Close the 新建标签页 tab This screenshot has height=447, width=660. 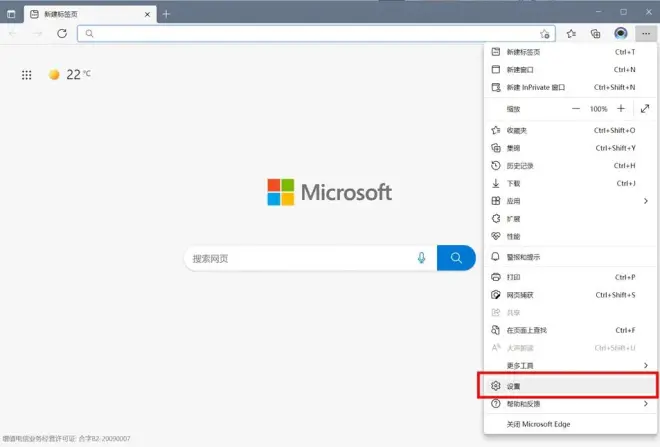coord(147,14)
